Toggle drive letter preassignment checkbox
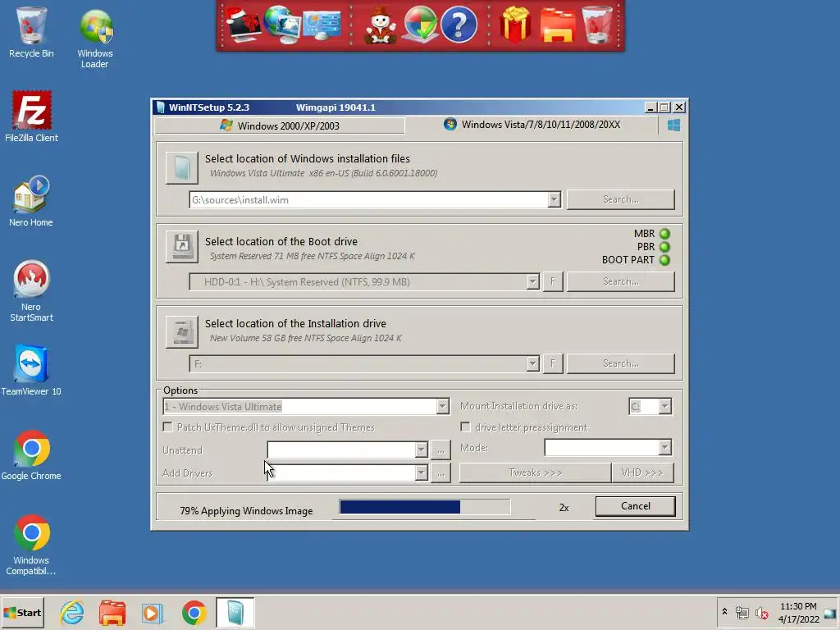This screenshot has height=630, width=840. [x=466, y=427]
